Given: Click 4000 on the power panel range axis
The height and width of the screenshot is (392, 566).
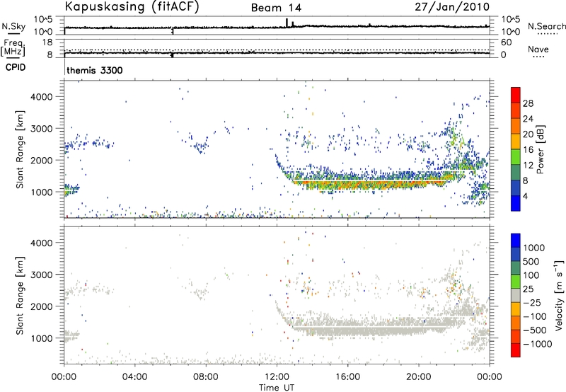Looking at the screenshot, I should (x=42, y=97).
